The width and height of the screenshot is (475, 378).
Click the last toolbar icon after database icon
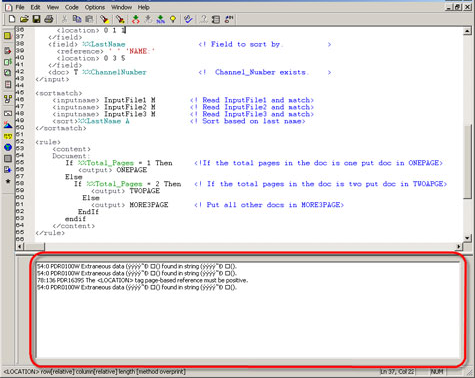(229, 19)
